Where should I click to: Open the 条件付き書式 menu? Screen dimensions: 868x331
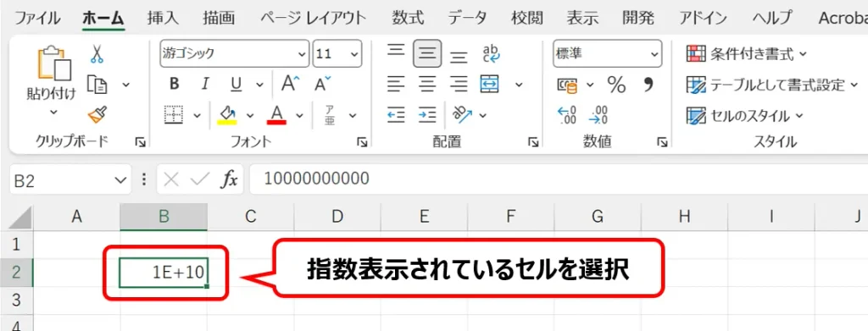click(747, 53)
